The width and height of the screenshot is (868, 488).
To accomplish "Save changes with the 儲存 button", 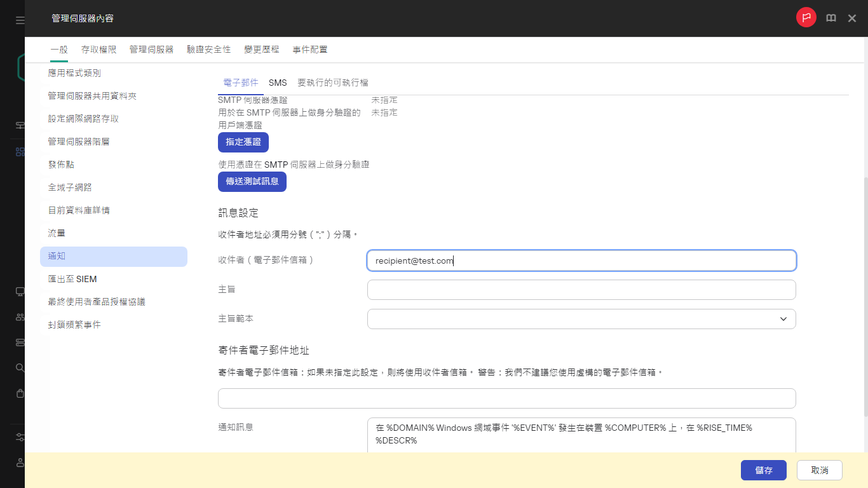I will tap(763, 470).
